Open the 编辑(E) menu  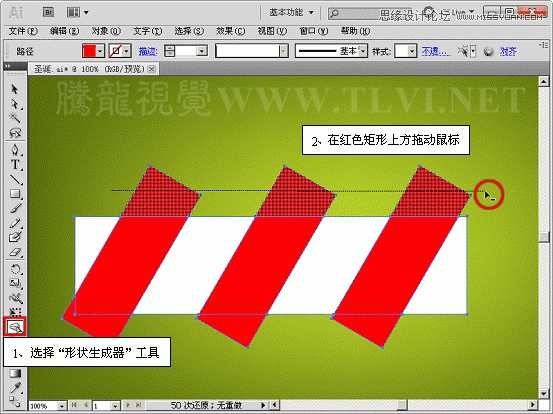[x=65, y=31]
